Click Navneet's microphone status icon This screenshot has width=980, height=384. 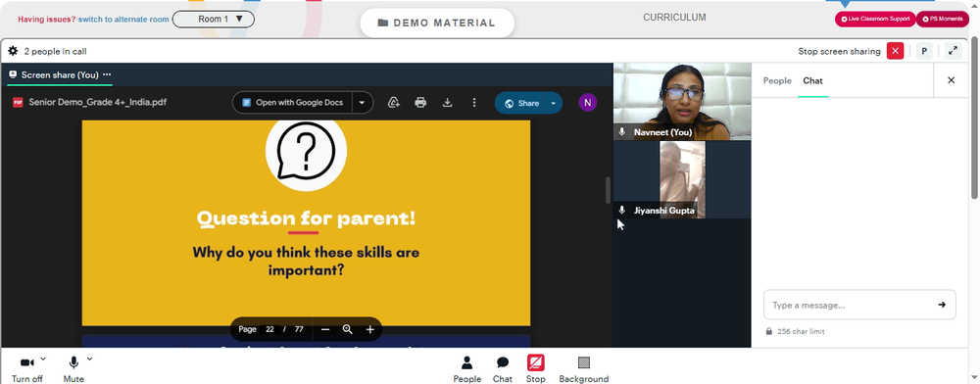pyautogui.click(x=622, y=131)
